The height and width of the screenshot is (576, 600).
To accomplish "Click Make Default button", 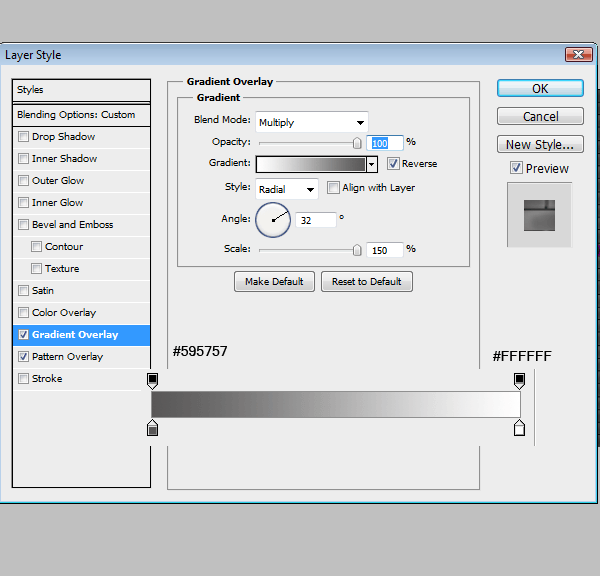I will 274,282.
